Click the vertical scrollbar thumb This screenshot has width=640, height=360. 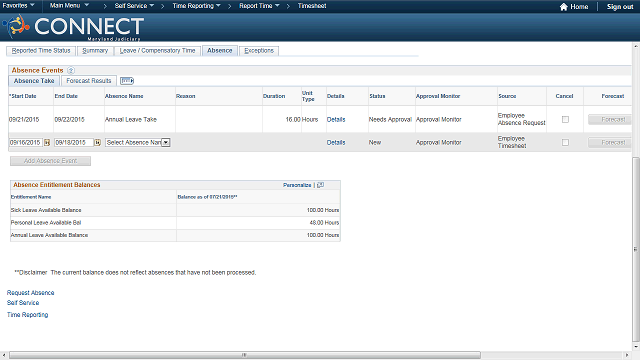636,249
